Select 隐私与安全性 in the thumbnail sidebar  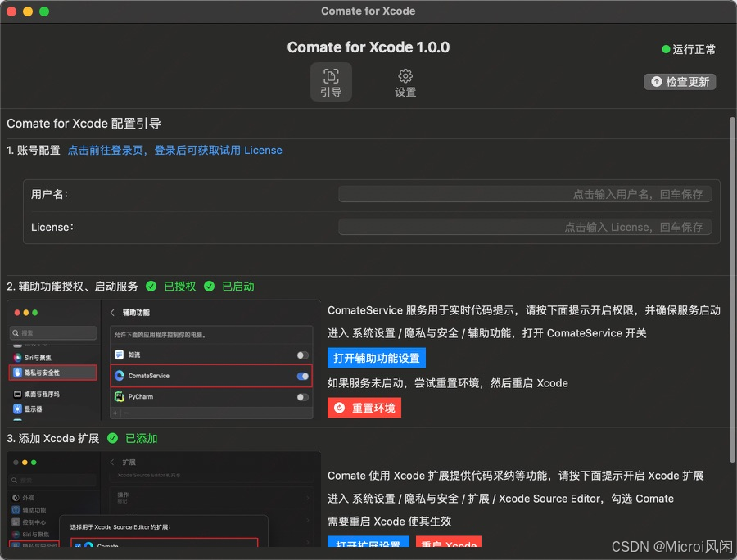click(53, 373)
